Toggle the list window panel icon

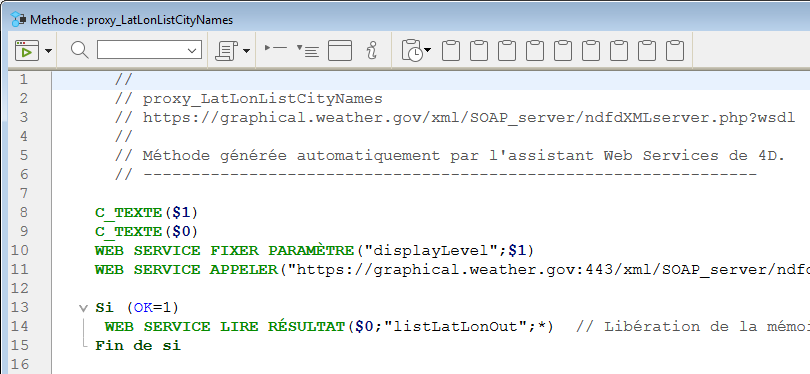pyautogui.click(x=340, y=51)
